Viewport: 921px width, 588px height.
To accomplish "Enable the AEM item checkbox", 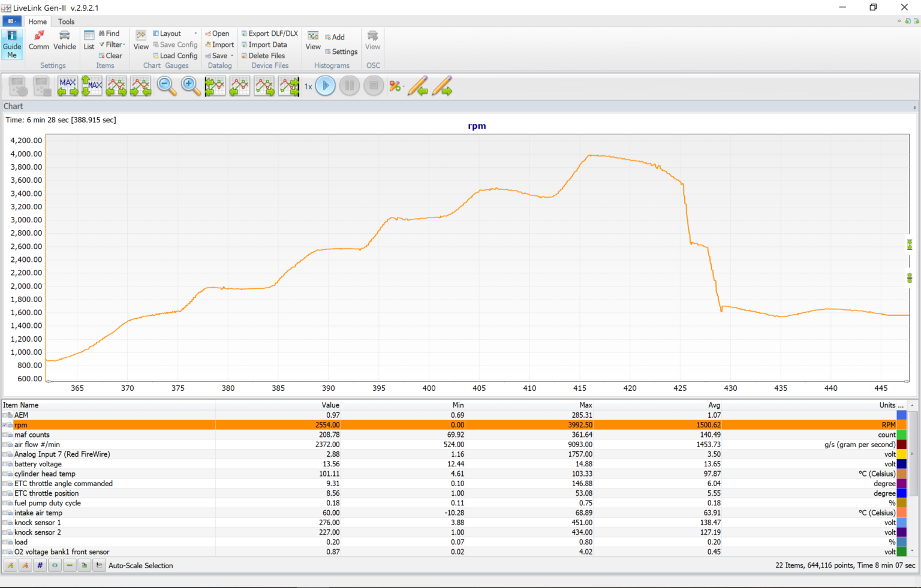I will pyautogui.click(x=5, y=415).
